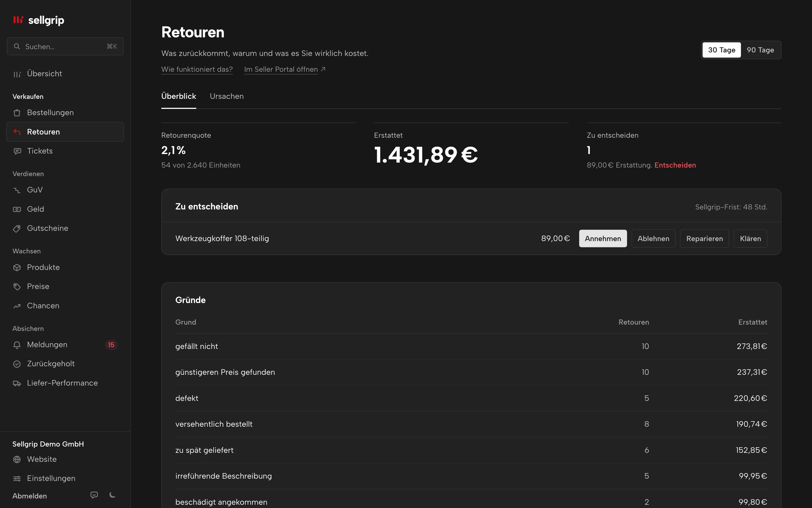Click the 'versehentlich bestellt' reason row
Viewport: 812px width, 508px height.
(471, 424)
